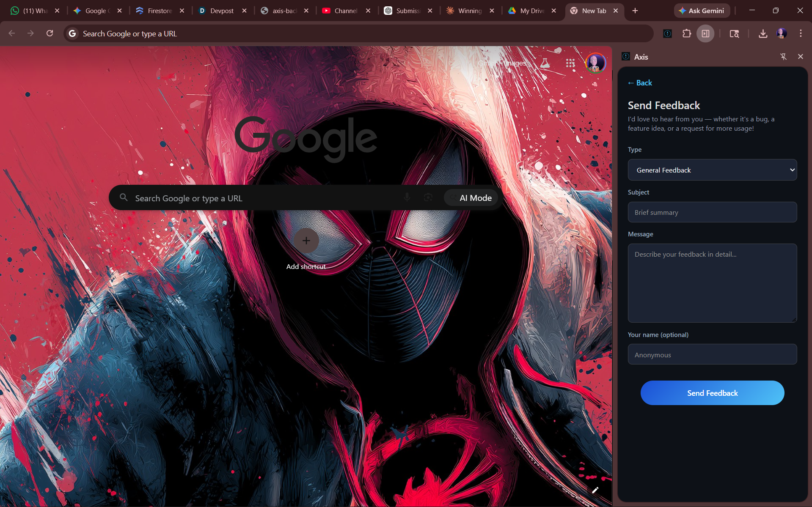Screen dimensions: 812x507
Task: Open the Search Labs flask icon
Action: tap(545, 63)
